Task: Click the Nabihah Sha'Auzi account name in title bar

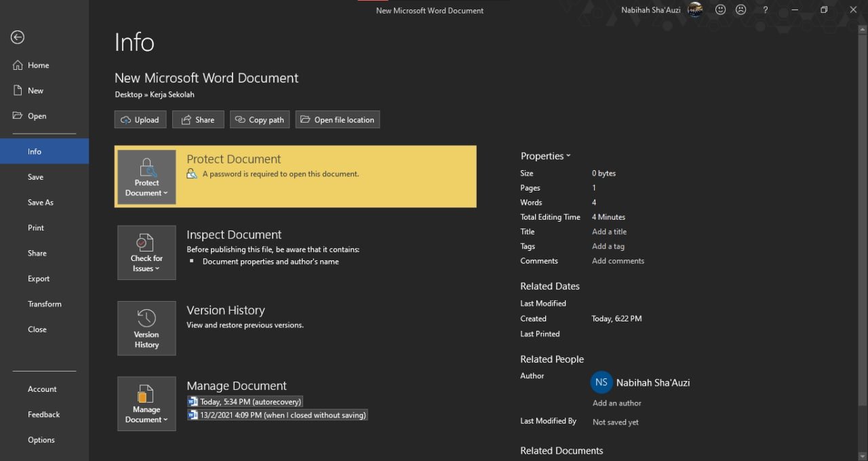Action: [651, 9]
